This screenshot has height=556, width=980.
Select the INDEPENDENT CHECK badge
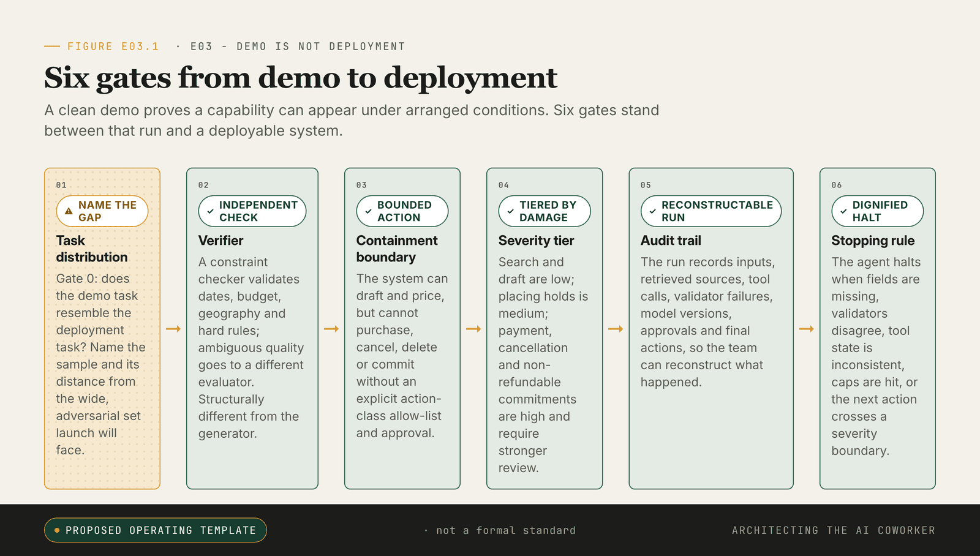point(252,211)
